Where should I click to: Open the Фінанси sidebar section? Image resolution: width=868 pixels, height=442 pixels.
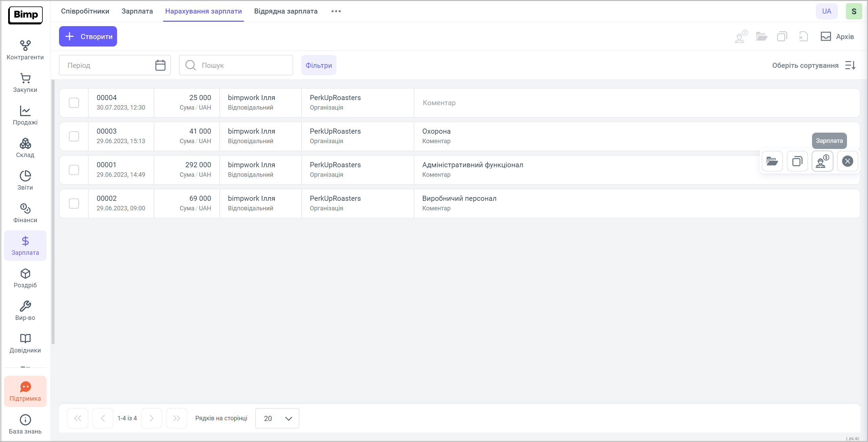click(x=25, y=213)
